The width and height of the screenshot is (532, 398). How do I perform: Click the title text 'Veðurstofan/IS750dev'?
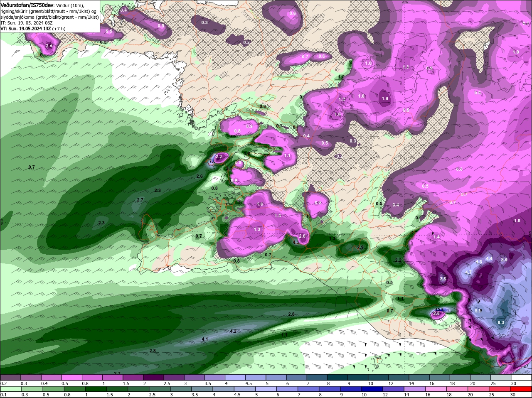click(x=27, y=5)
